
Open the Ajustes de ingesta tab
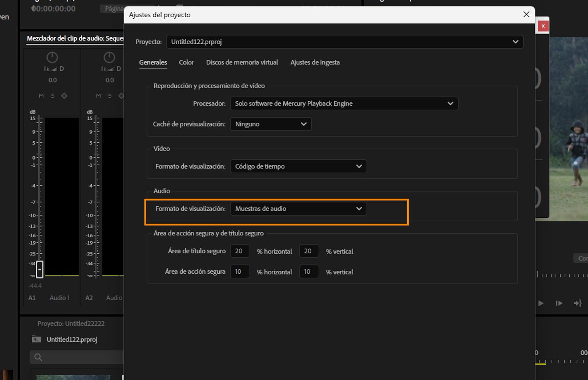[x=315, y=62]
